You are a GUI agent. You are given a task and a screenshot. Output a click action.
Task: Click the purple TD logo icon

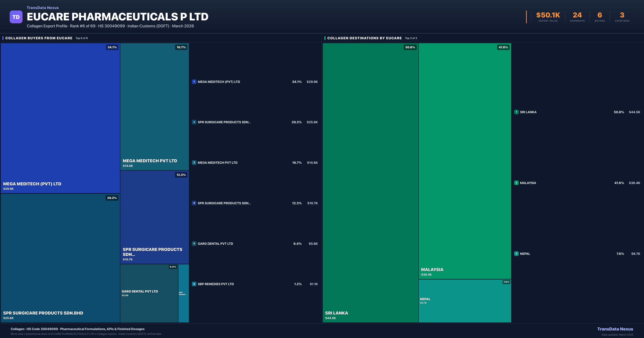click(x=16, y=17)
